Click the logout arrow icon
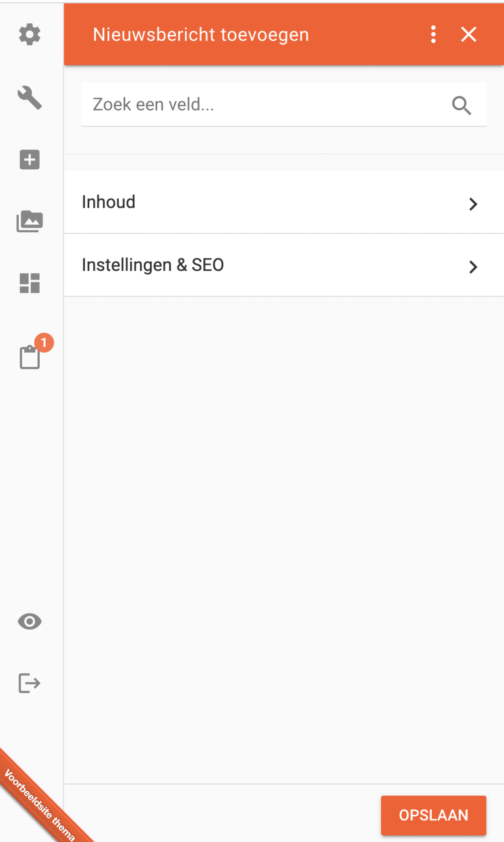This screenshot has height=842, width=504. (30, 683)
